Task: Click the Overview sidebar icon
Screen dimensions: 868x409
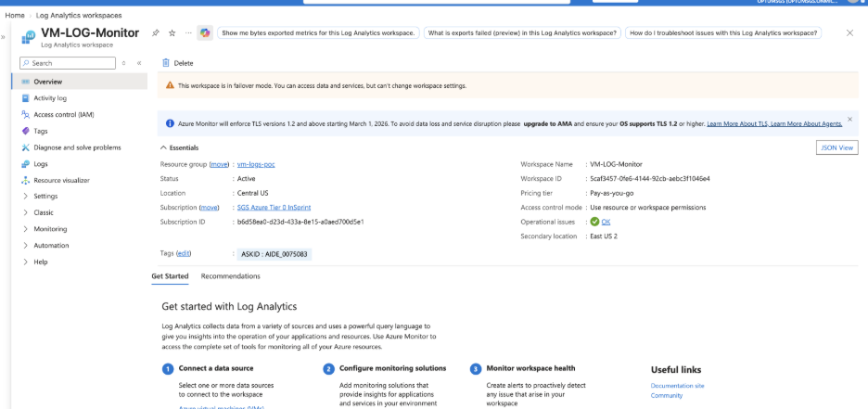Action: click(x=25, y=82)
